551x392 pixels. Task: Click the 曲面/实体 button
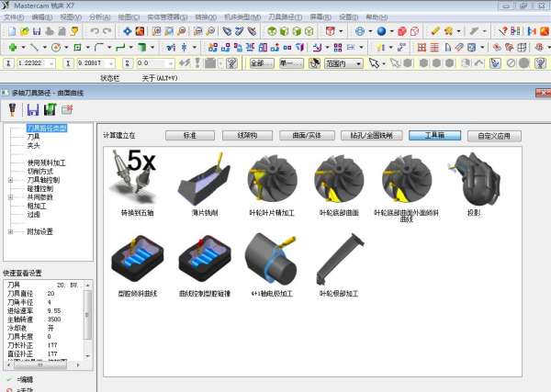[307, 136]
